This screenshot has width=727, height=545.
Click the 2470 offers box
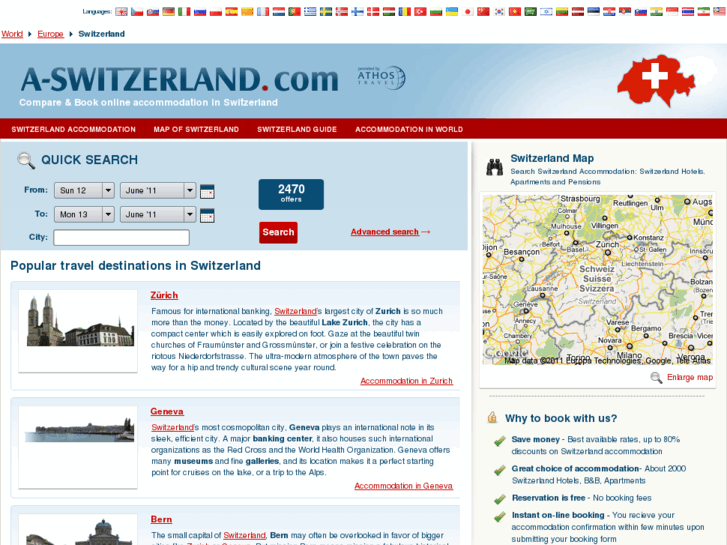(x=291, y=194)
